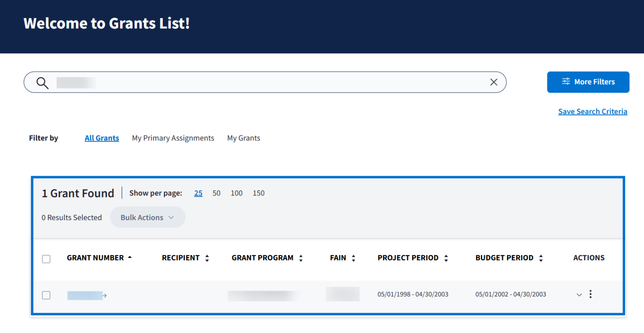The image size is (644, 333).
Task: Sort the Budget Period column
Action: 541,258
